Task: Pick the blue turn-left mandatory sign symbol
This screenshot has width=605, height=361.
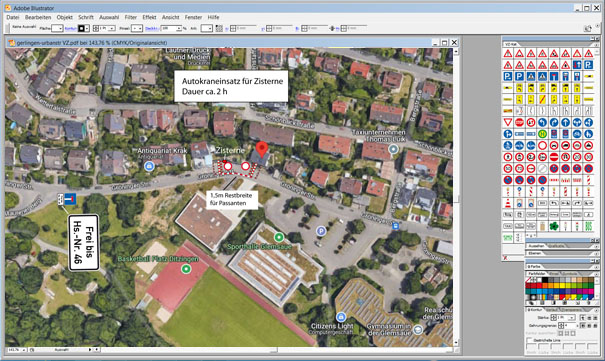Action: 542,122
